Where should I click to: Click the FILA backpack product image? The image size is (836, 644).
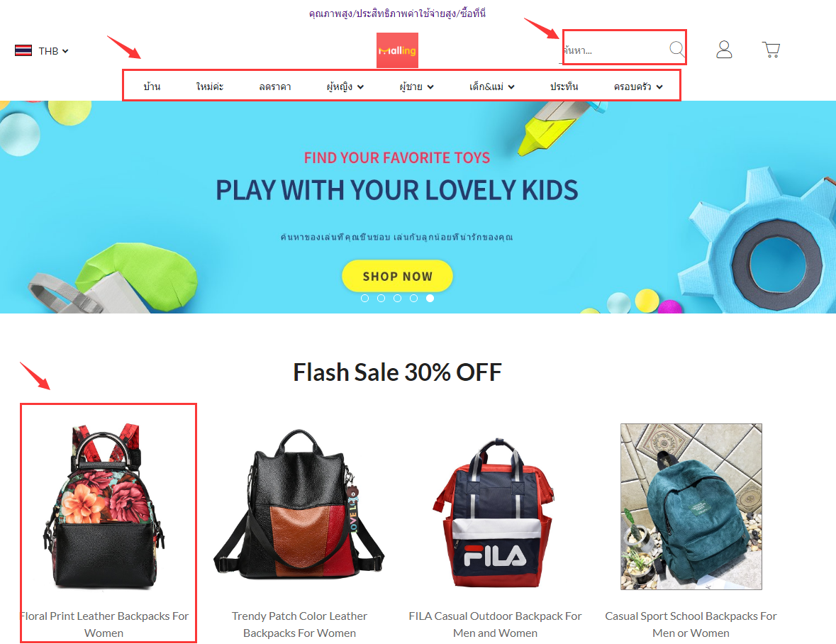click(496, 512)
